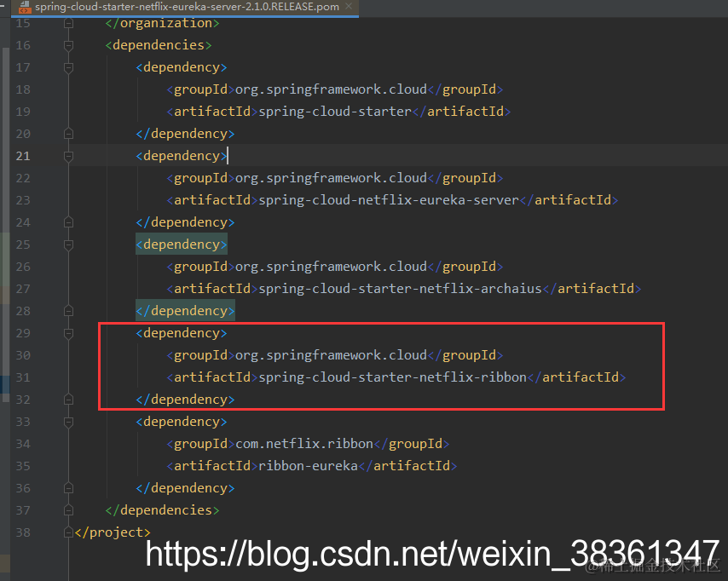The image size is (728, 581).
Task: Collapse the dependencies block at line 16
Action: tap(68, 45)
